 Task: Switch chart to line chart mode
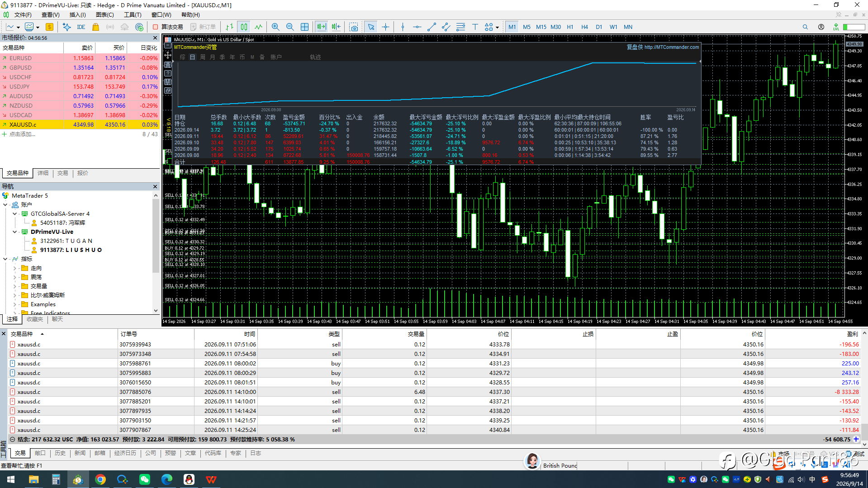[x=258, y=27]
